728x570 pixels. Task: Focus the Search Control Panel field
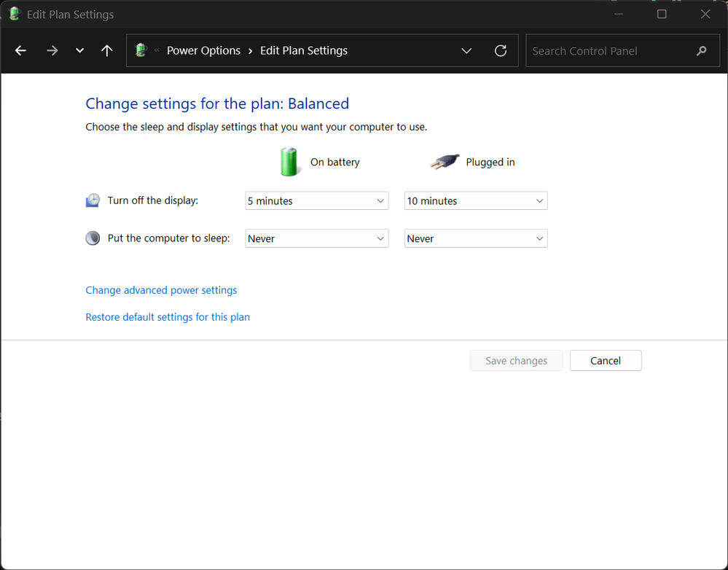[x=608, y=51]
